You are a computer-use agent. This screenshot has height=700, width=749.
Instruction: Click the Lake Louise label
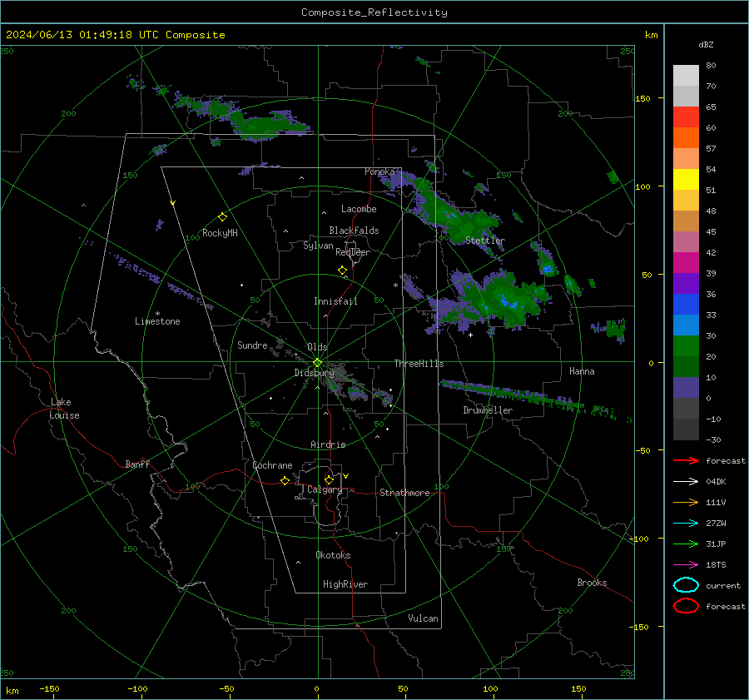pos(64,409)
